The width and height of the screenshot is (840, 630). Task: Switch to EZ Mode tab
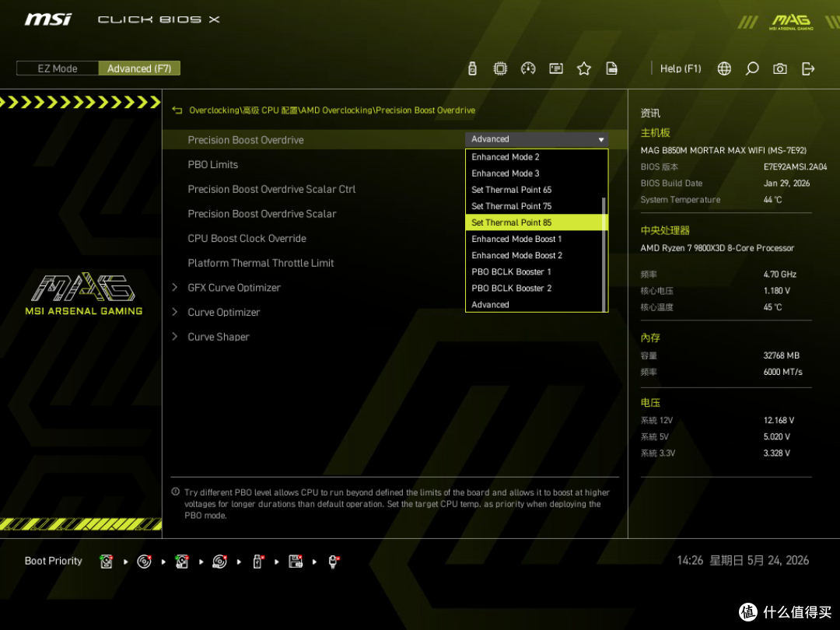coord(58,68)
